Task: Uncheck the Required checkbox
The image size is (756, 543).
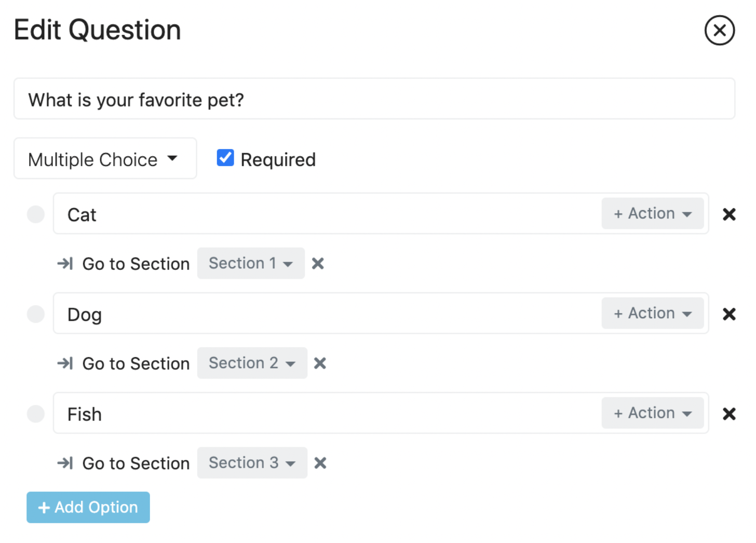Action: [x=225, y=158]
